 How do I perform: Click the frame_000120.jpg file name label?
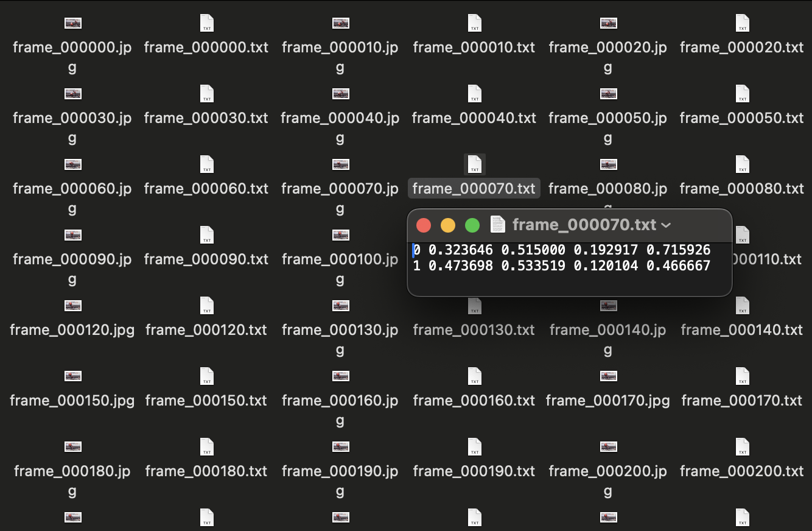[x=72, y=330]
